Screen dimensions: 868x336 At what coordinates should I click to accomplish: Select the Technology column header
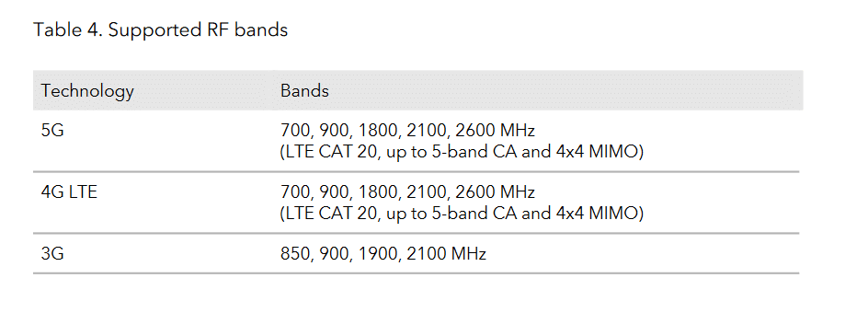87,91
